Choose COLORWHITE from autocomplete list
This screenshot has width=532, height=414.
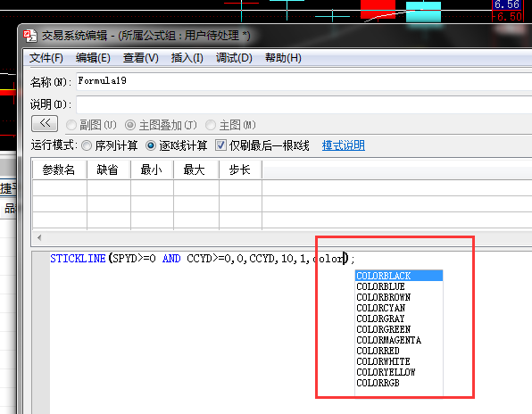(399, 361)
